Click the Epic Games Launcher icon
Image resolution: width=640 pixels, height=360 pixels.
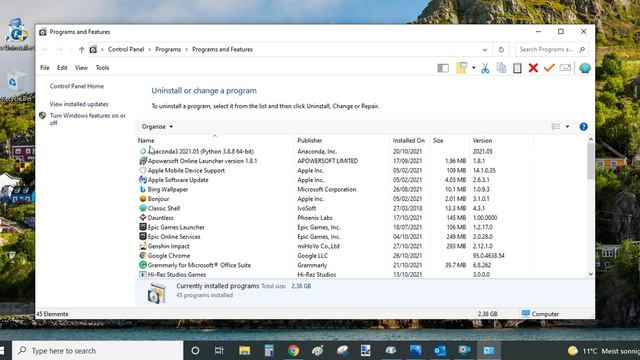coord(143,227)
